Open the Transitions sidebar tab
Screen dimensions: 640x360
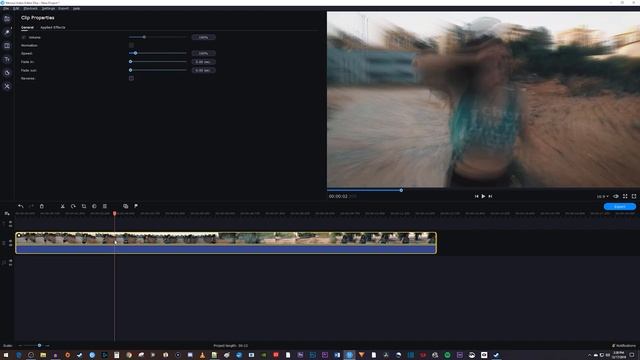[7, 46]
